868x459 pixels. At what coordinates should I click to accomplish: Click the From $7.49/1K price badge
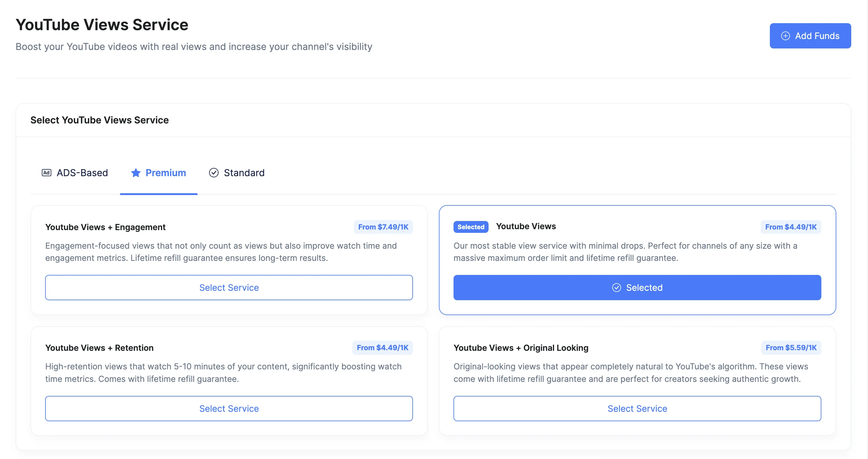coord(383,227)
